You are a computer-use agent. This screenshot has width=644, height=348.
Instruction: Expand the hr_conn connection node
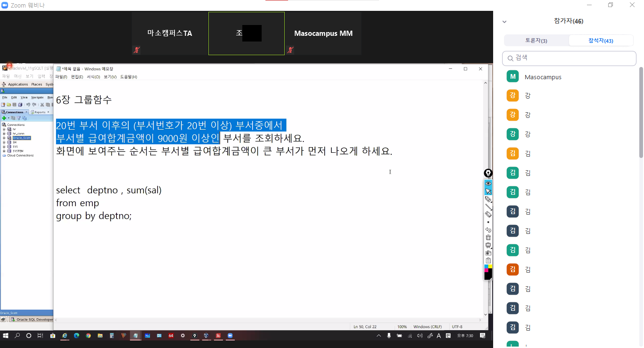click(x=4, y=133)
